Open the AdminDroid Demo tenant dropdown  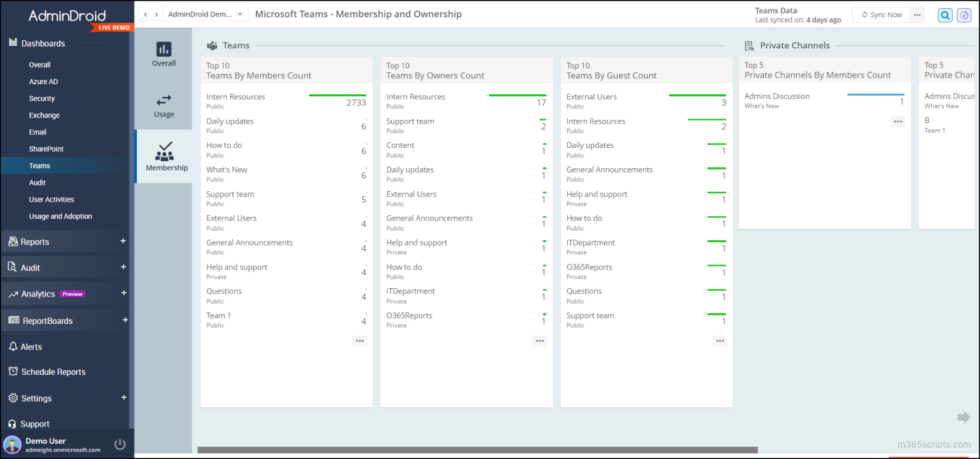(x=205, y=13)
